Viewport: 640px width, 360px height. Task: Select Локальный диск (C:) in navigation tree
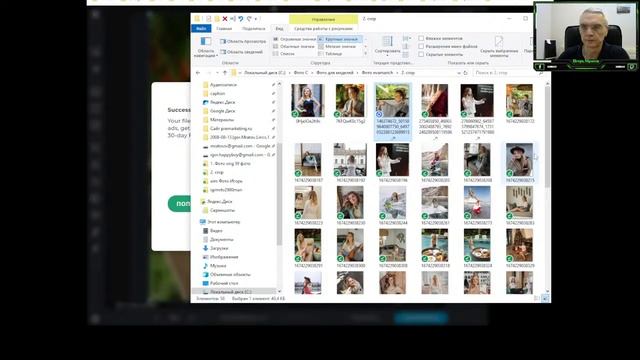(x=231, y=291)
